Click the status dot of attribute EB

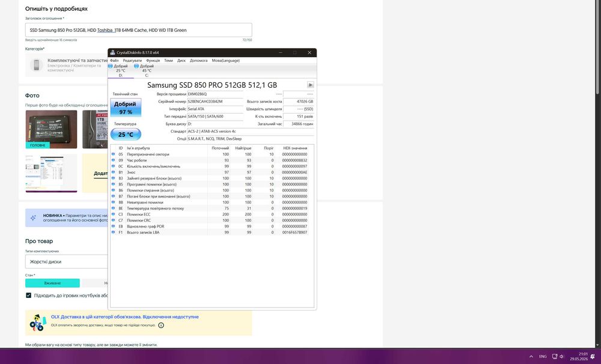click(113, 226)
